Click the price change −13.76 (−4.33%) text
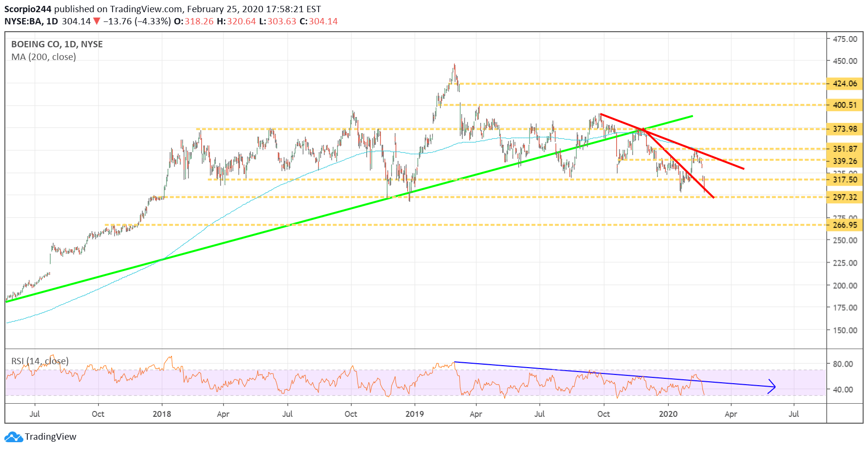The height and width of the screenshot is (450, 868). tap(137, 21)
